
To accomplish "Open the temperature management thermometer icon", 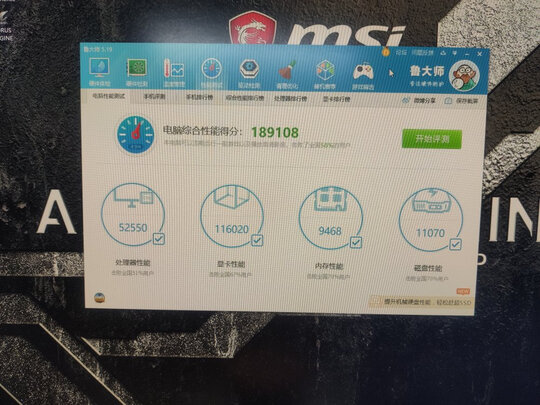I will pos(174,70).
